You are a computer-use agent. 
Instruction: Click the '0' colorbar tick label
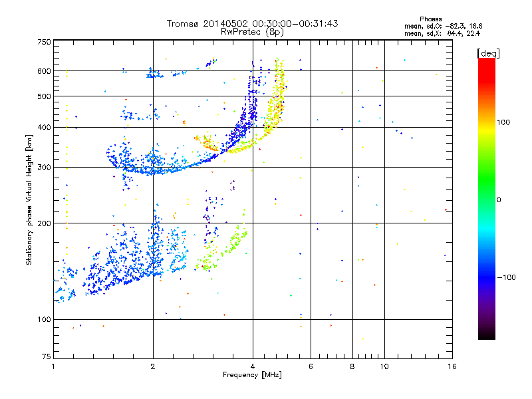click(498, 200)
